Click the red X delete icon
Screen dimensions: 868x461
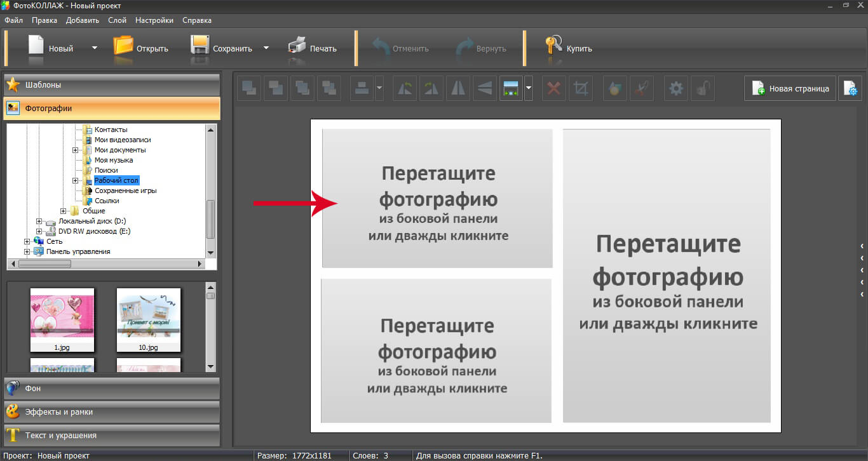pos(553,88)
